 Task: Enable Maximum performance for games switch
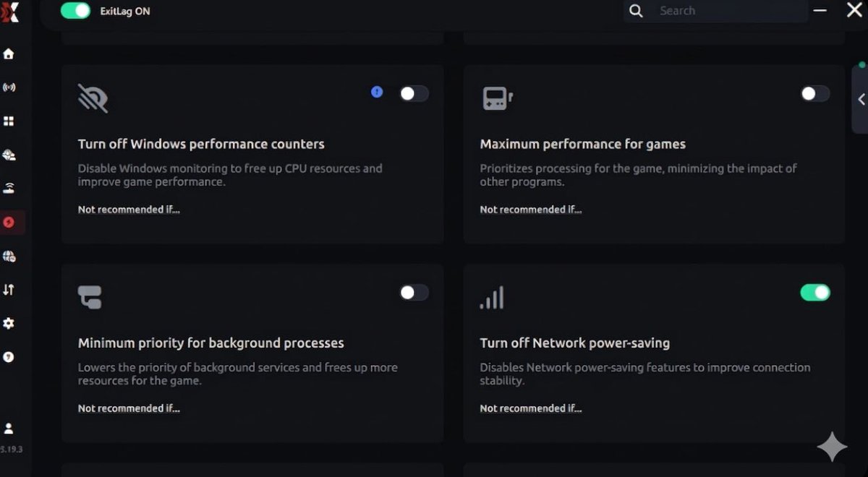[x=815, y=93]
